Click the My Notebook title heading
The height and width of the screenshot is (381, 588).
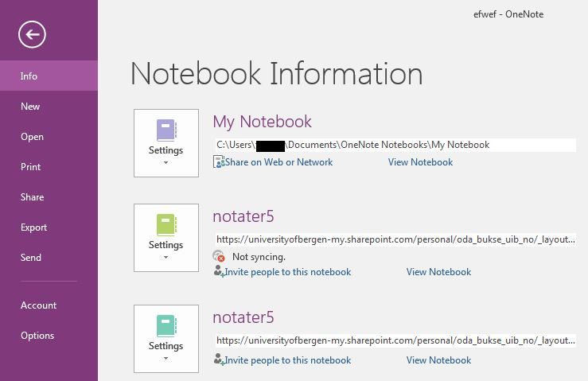(262, 122)
